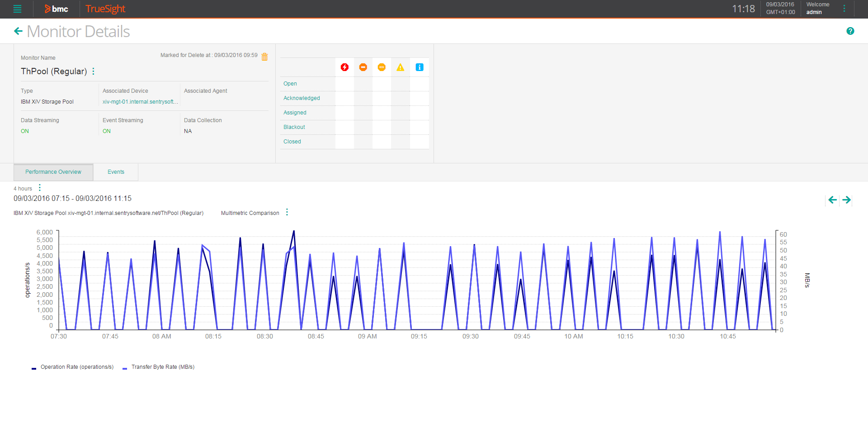Click the 09 AM axis marker
The width and height of the screenshot is (868, 443).
coord(367,336)
